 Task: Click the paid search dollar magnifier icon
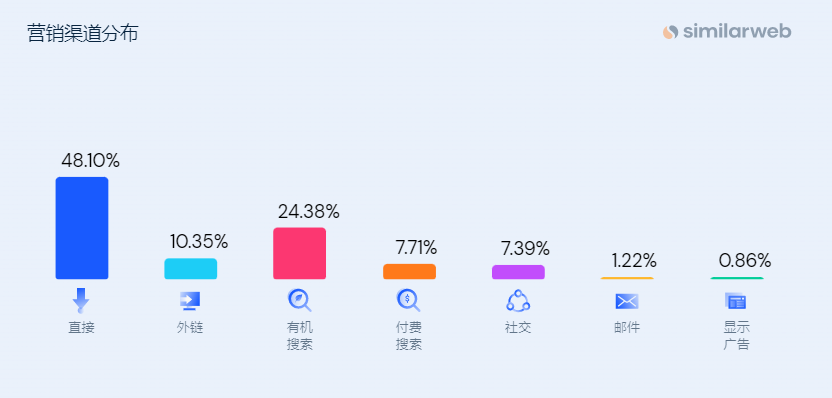point(408,300)
